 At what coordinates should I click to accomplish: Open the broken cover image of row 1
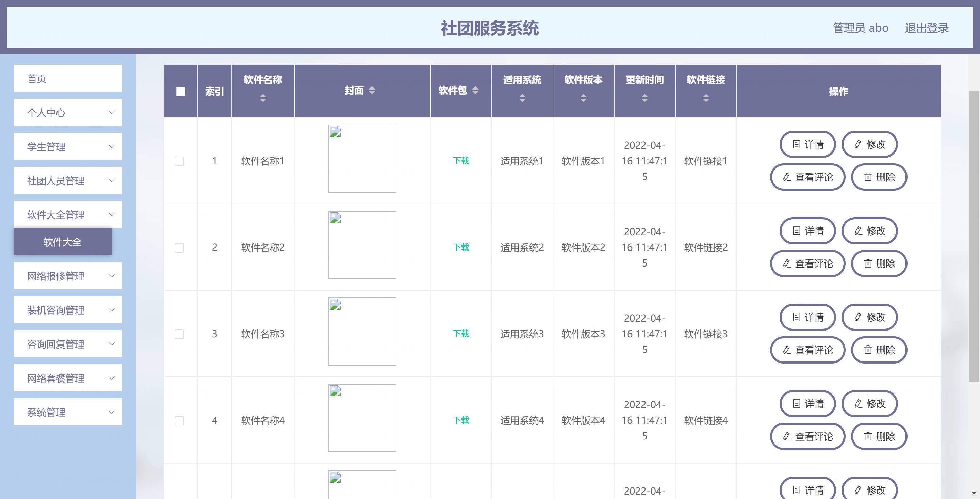(x=362, y=158)
